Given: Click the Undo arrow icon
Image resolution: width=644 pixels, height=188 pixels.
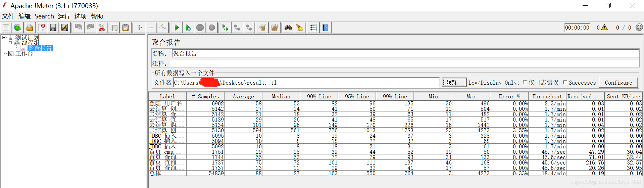Looking at the screenshot, I should 78,28.
